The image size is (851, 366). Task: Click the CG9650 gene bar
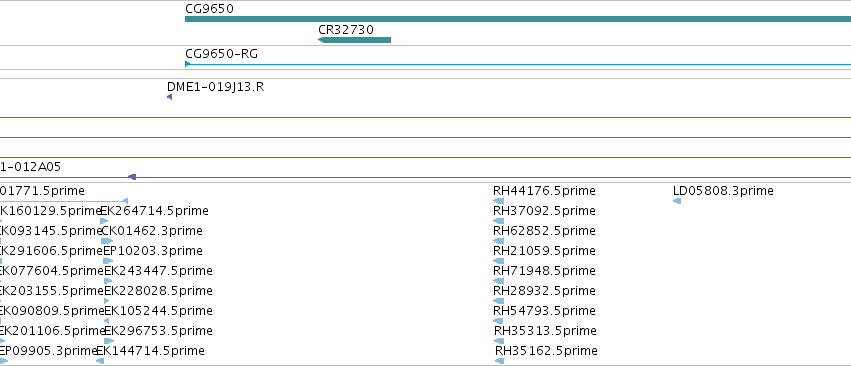coord(518,19)
